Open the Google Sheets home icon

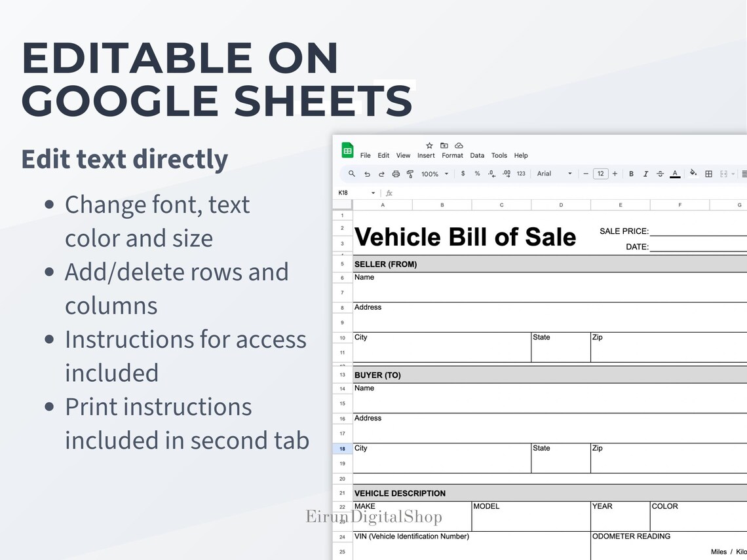[x=347, y=151]
